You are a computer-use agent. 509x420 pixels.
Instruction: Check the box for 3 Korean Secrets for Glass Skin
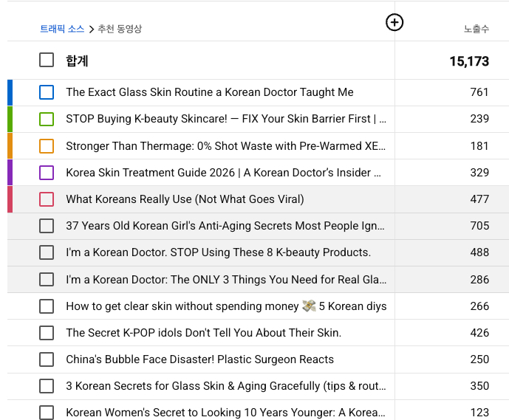47,386
